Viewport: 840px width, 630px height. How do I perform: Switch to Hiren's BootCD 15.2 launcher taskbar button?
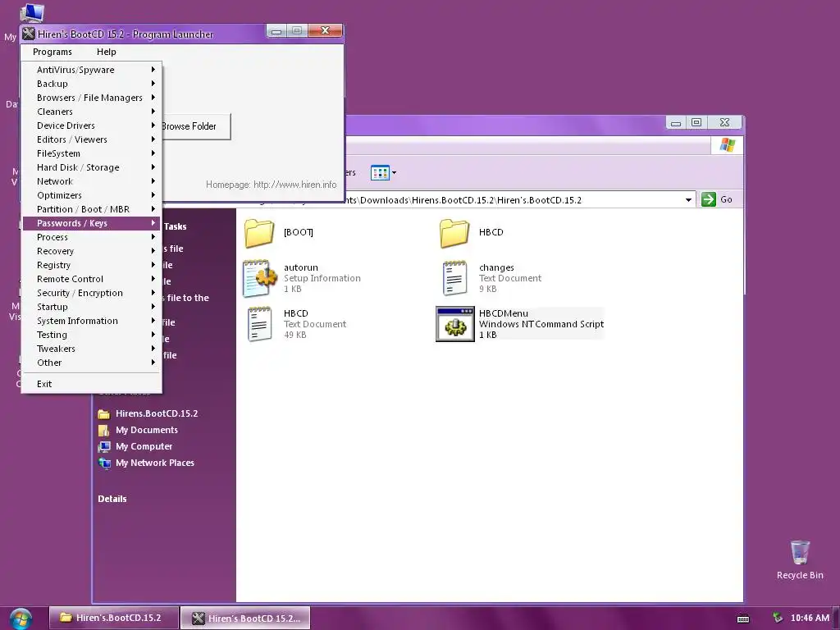(x=245, y=619)
